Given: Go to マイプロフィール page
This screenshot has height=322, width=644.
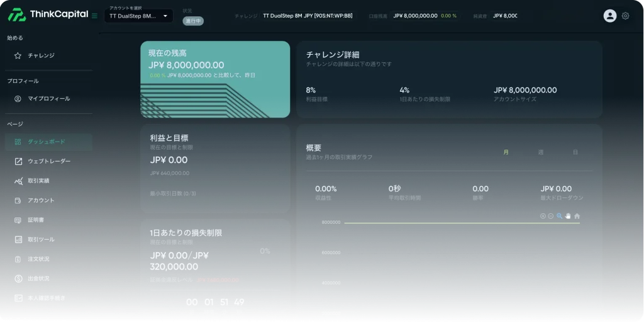Looking at the screenshot, I should (x=48, y=98).
